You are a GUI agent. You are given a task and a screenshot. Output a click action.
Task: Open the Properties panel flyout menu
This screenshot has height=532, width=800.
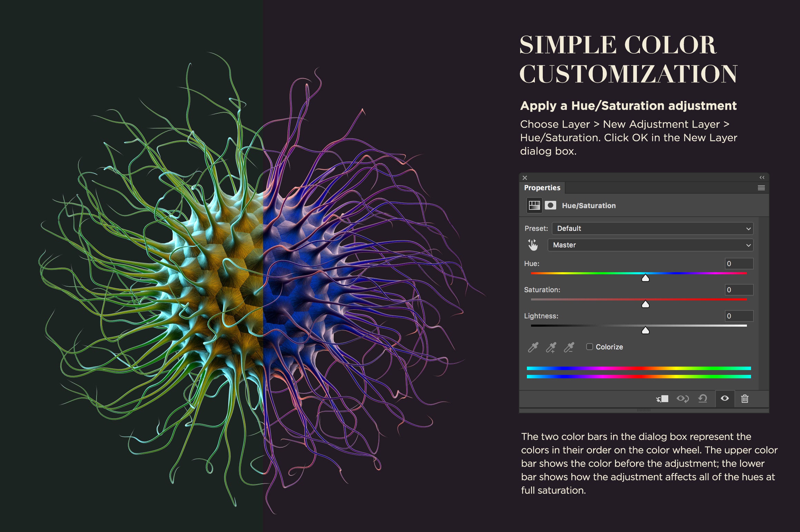pos(761,188)
